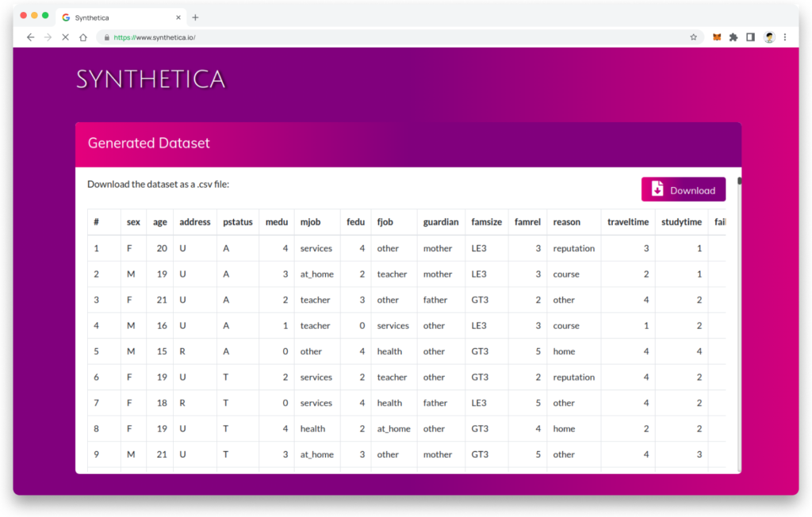The image size is (812, 517).
Task: Open the browser three-dot menu
Action: point(785,37)
